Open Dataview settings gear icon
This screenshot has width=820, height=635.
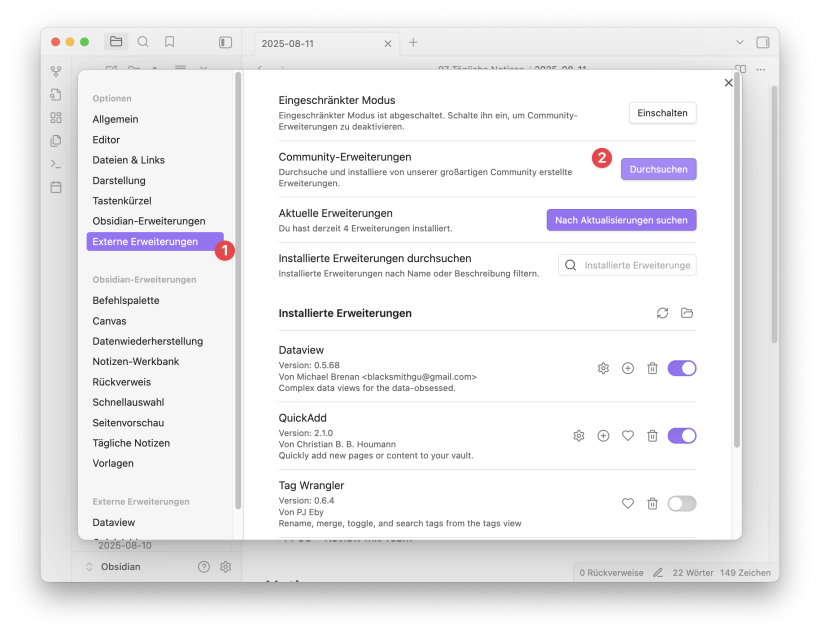click(603, 368)
